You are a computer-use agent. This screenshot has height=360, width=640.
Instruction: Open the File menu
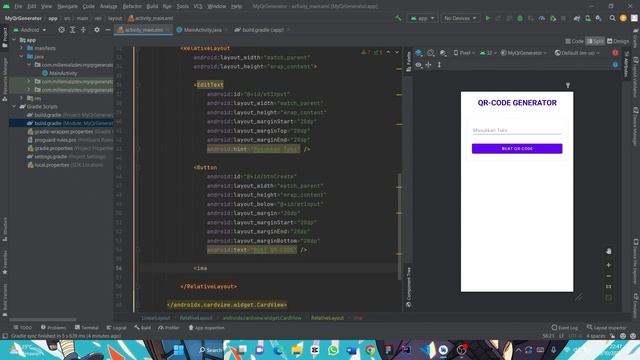coord(18,7)
